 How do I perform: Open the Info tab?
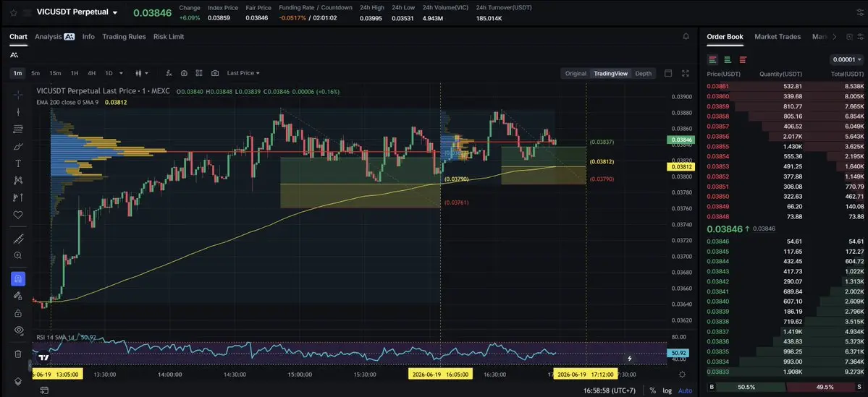[x=88, y=36]
